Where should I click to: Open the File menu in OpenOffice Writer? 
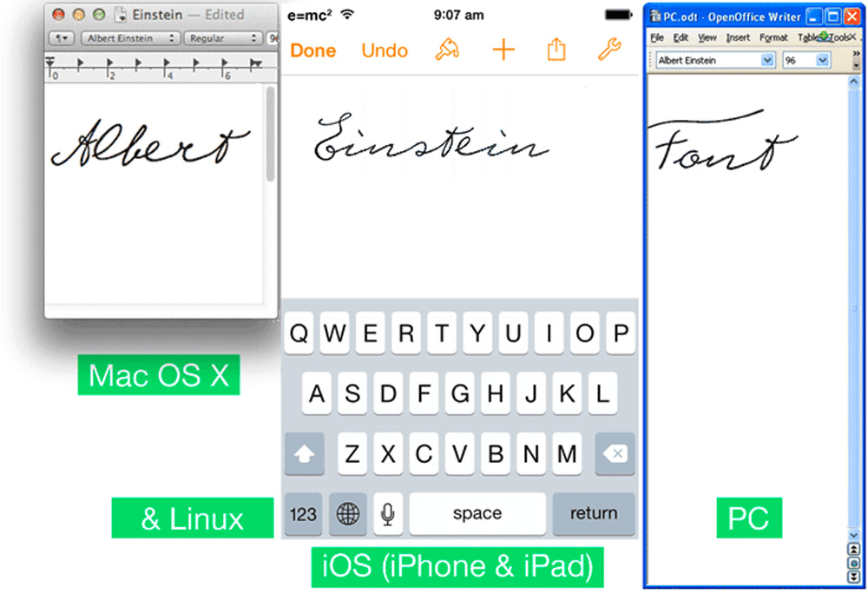pos(657,37)
